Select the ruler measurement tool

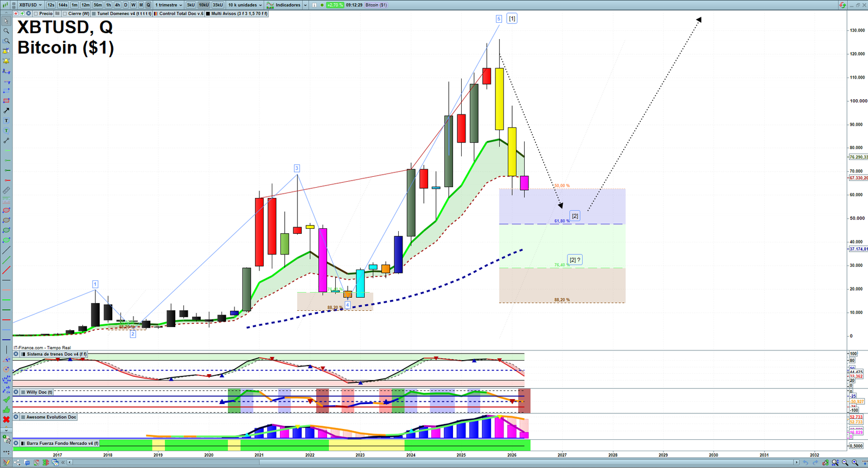point(6,190)
